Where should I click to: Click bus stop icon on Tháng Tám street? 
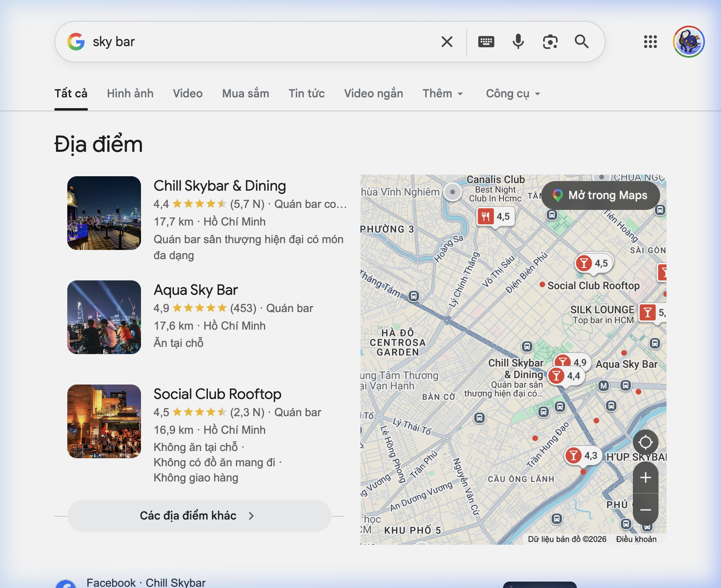click(414, 296)
